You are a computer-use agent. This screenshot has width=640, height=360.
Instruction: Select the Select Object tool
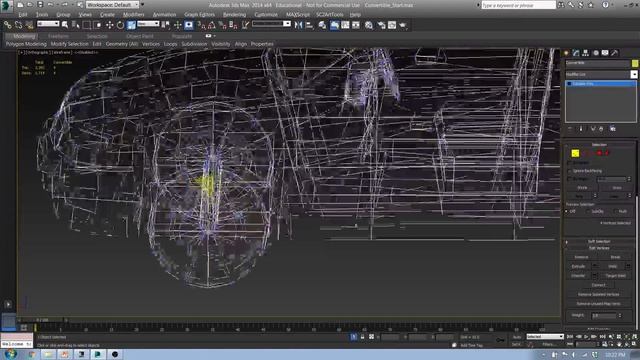(65, 25)
